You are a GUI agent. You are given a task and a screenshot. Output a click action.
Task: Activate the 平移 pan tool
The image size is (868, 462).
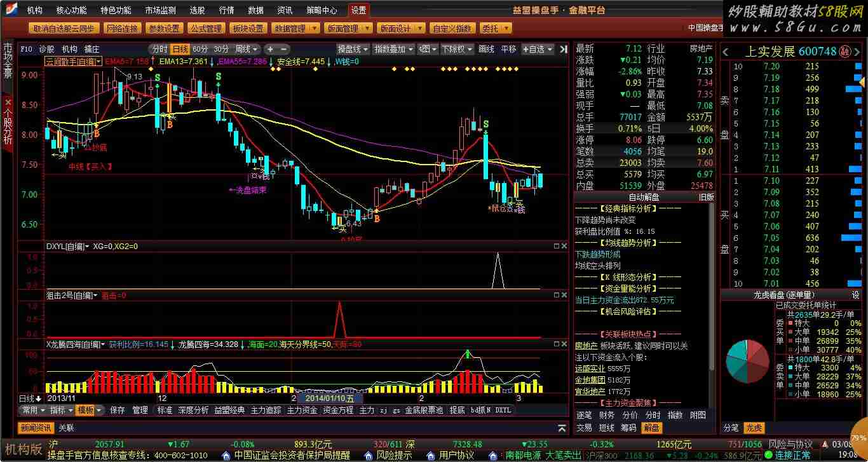[x=508, y=49]
